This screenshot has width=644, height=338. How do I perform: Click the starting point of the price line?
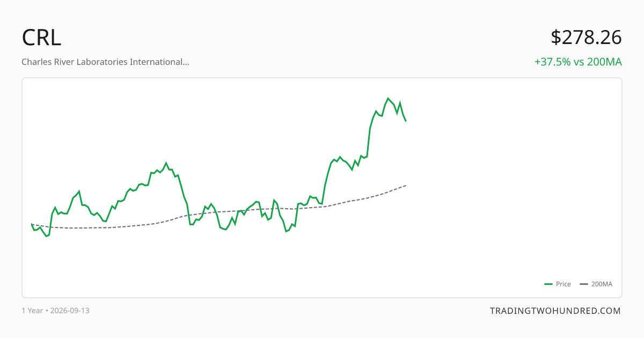[x=32, y=224]
